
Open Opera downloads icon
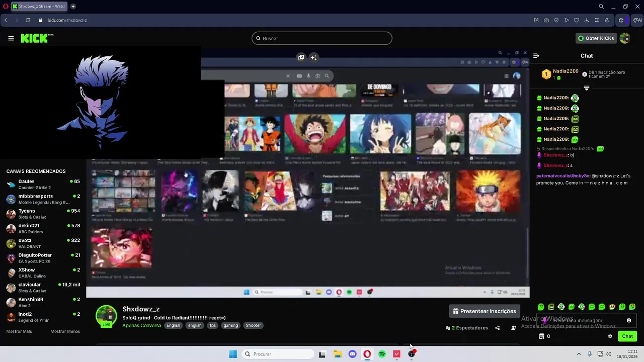click(587, 20)
